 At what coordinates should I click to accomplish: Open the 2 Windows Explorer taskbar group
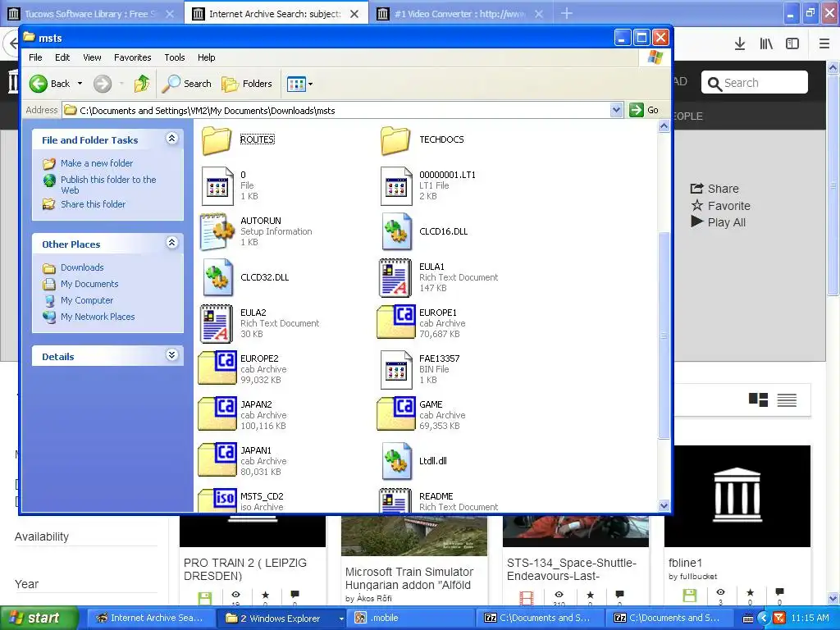tap(281, 619)
